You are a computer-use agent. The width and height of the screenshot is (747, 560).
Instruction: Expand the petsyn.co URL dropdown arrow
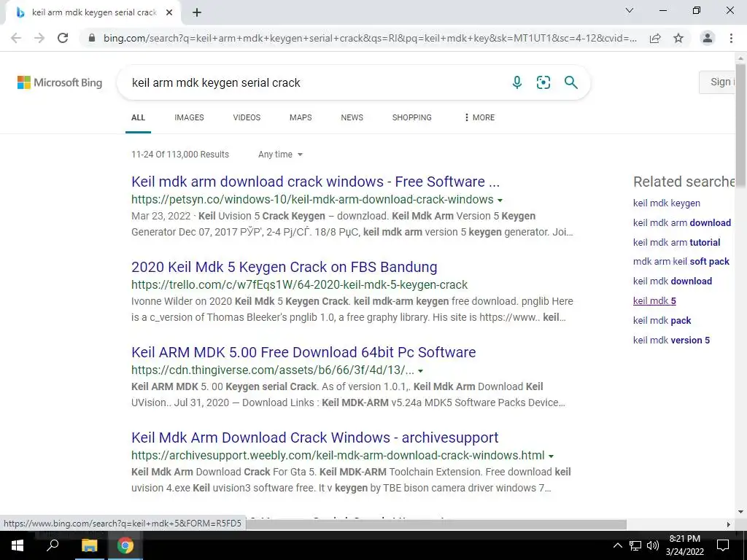click(x=500, y=201)
